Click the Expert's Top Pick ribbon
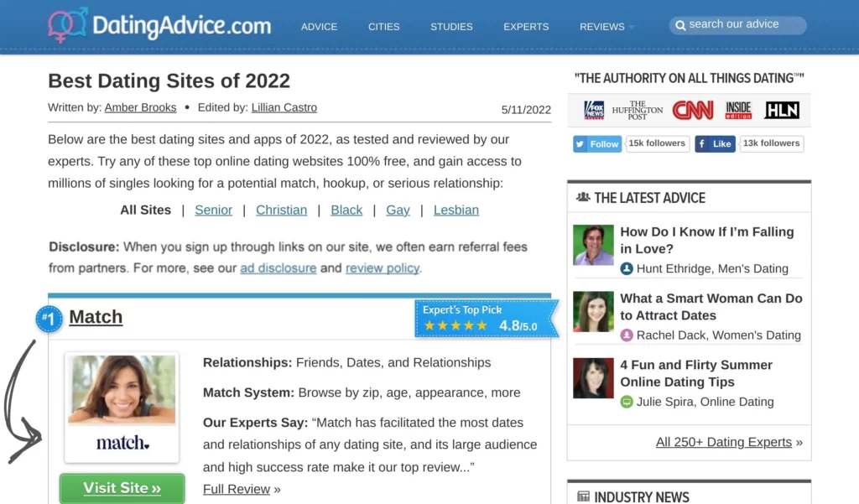 tap(486, 318)
